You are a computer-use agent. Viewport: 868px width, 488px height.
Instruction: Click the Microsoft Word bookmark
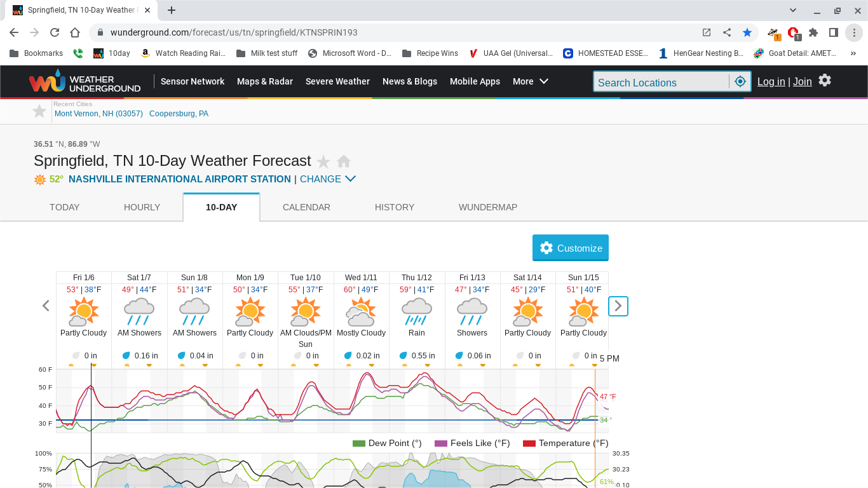[x=349, y=53]
